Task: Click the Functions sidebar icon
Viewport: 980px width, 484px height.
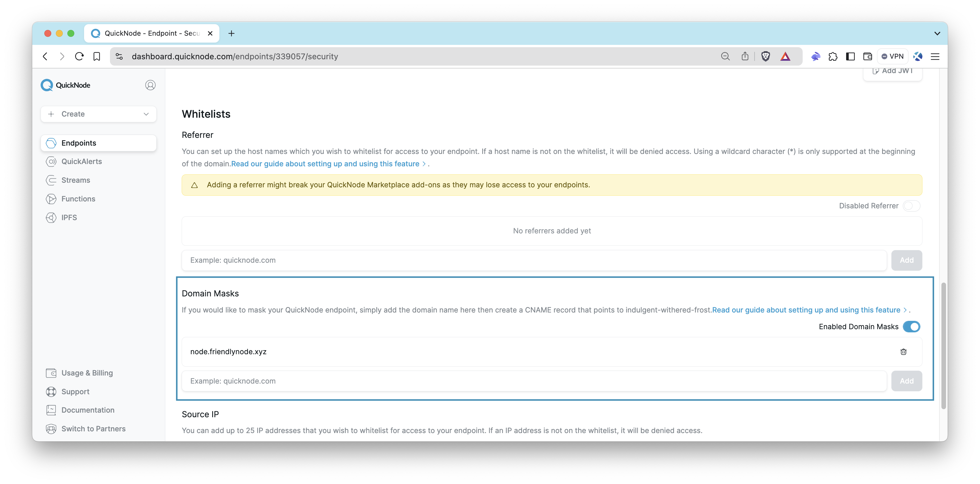Action: 51,199
